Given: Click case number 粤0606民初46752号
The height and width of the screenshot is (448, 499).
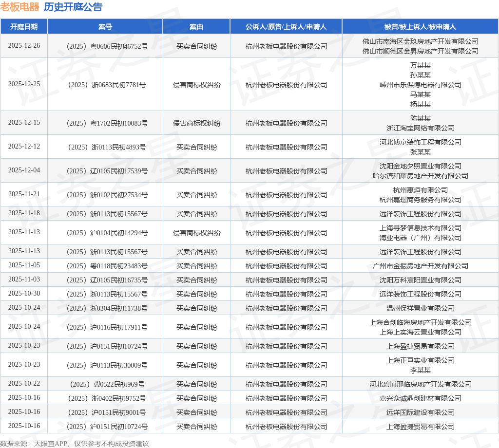Looking at the screenshot, I should (107, 46).
